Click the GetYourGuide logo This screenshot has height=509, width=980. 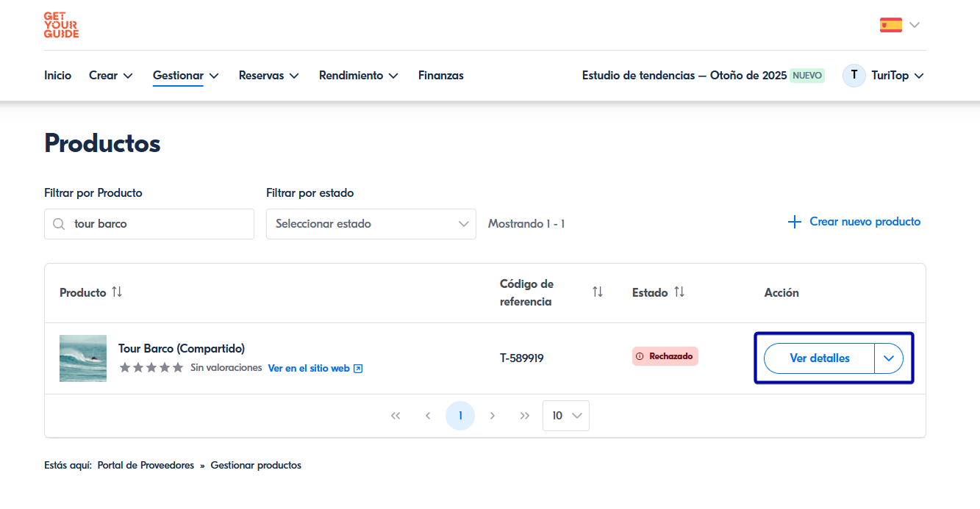pyautogui.click(x=61, y=25)
